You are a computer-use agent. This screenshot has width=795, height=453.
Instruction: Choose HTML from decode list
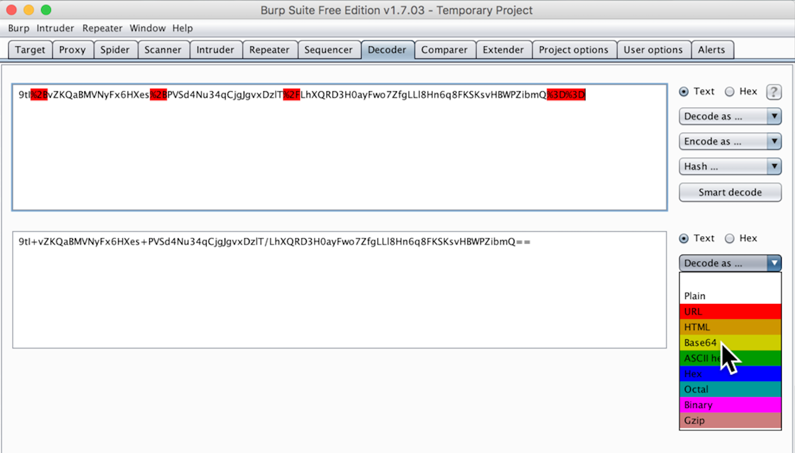tap(730, 327)
